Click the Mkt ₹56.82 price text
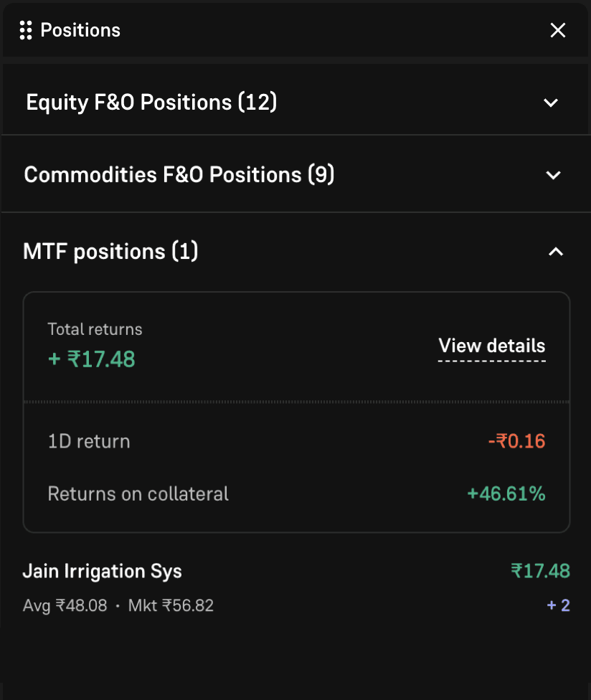 pyautogui.click(x=171, y=606)
